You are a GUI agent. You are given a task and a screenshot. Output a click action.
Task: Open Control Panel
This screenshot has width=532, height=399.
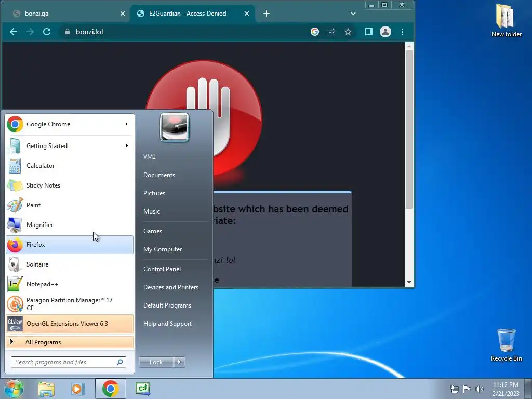click(162, 269)
